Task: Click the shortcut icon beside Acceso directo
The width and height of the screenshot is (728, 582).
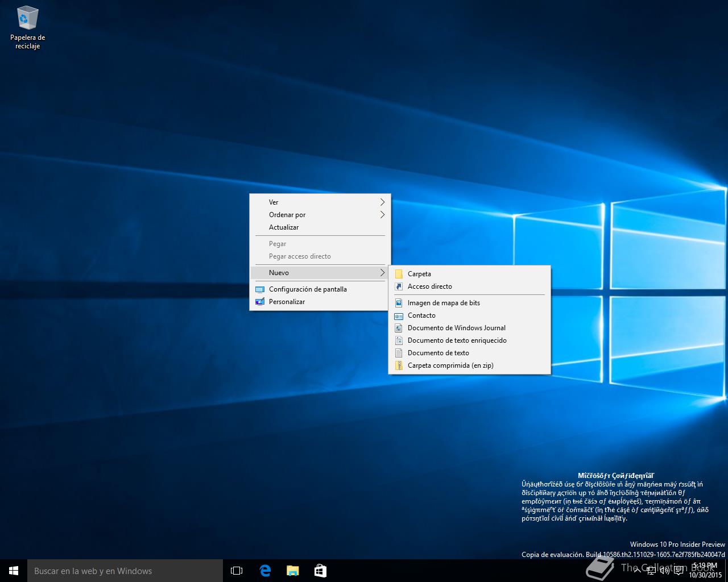Action: coord(399,286)
